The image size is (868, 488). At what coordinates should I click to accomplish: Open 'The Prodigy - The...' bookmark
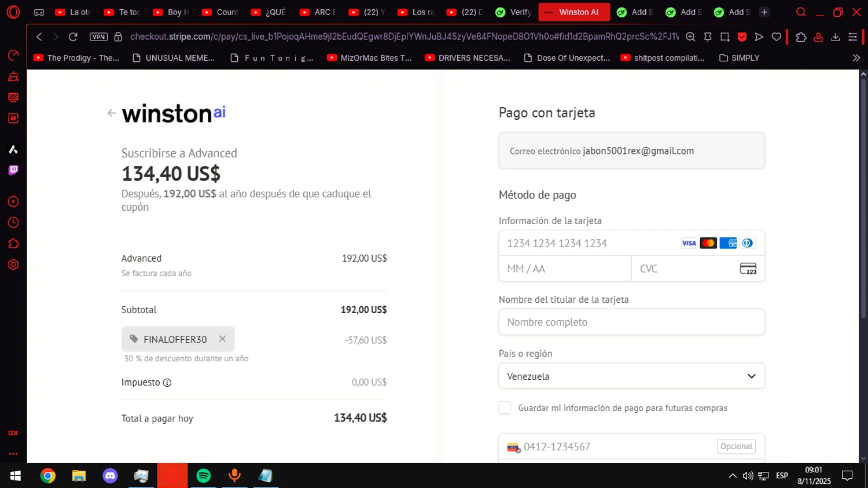pyautogui.click(x=77, y=58)
